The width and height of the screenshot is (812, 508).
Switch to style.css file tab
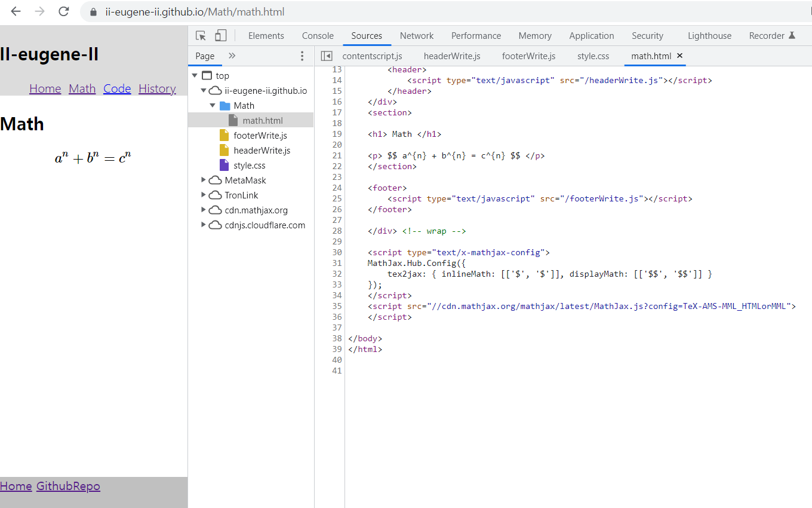tap(593, 56)
